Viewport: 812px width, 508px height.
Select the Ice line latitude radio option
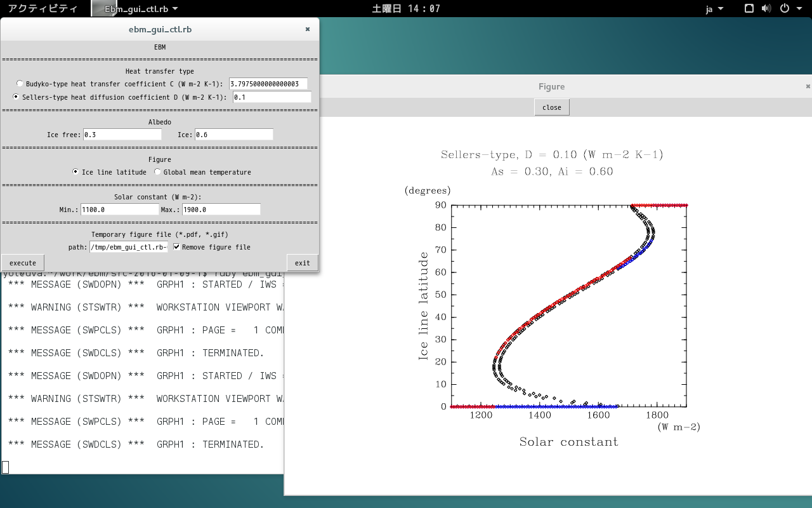pyautogui.click(x=75, y=172)
